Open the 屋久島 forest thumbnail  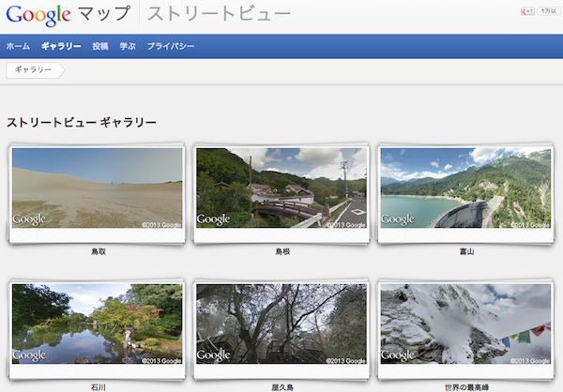coord(281,324)
